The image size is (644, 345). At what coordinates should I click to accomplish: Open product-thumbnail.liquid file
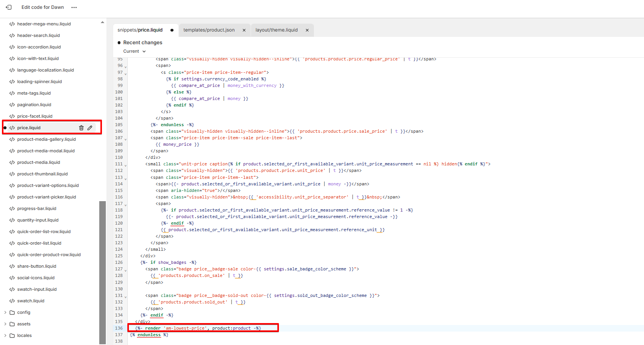(42, 174)
